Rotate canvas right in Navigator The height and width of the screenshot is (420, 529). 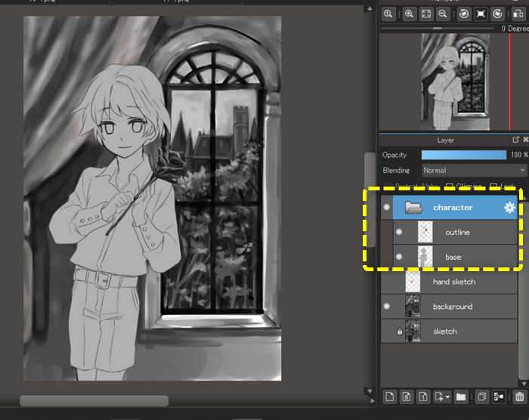497,14
